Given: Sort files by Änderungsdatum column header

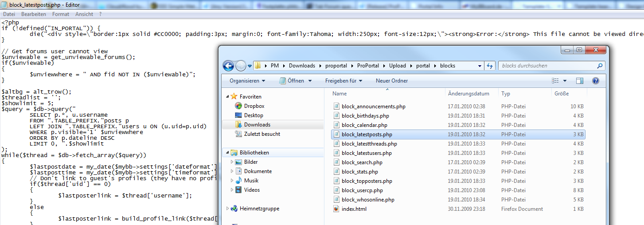Looking at the screenshot, I should click(468, 94).
